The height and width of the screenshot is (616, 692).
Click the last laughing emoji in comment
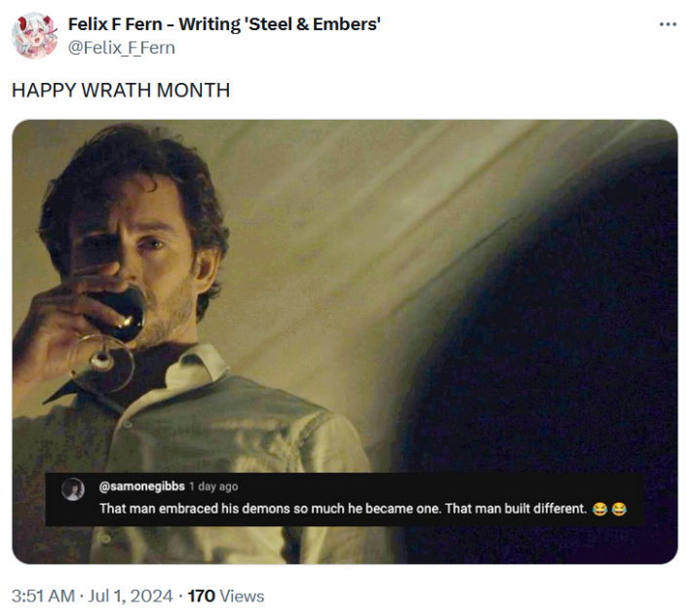click(618, 509)
